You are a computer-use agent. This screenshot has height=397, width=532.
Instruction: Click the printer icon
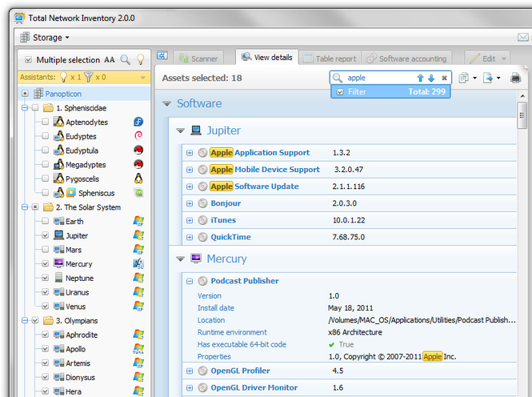[515, 78]
